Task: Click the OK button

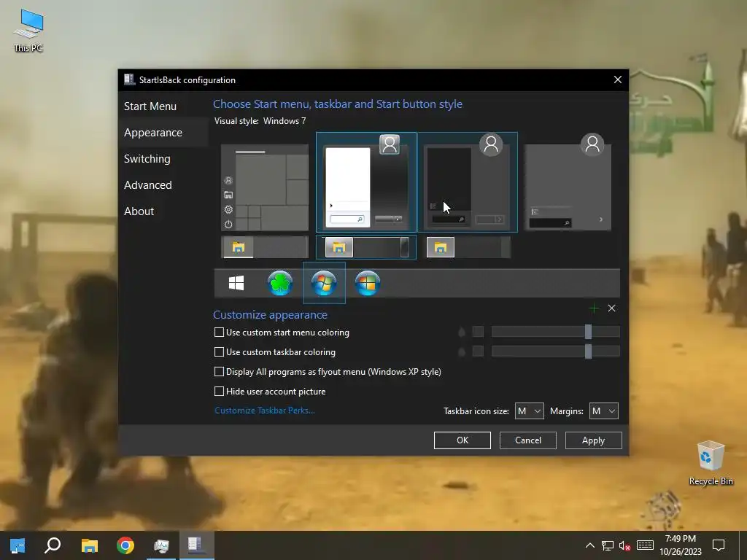Action: tap(462, 440)
